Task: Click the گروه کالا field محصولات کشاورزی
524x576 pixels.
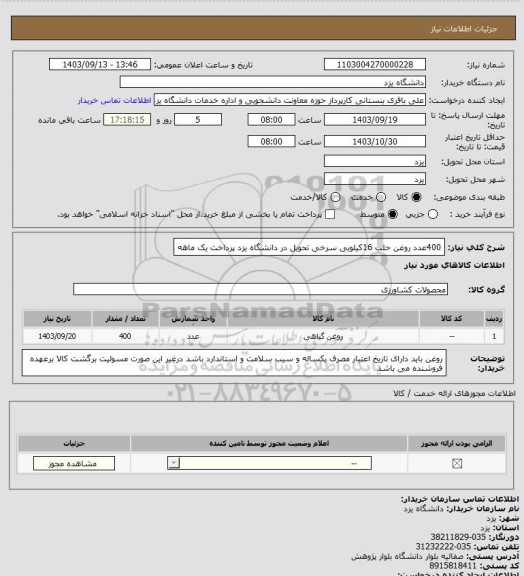Action: (x=260, y=289)
